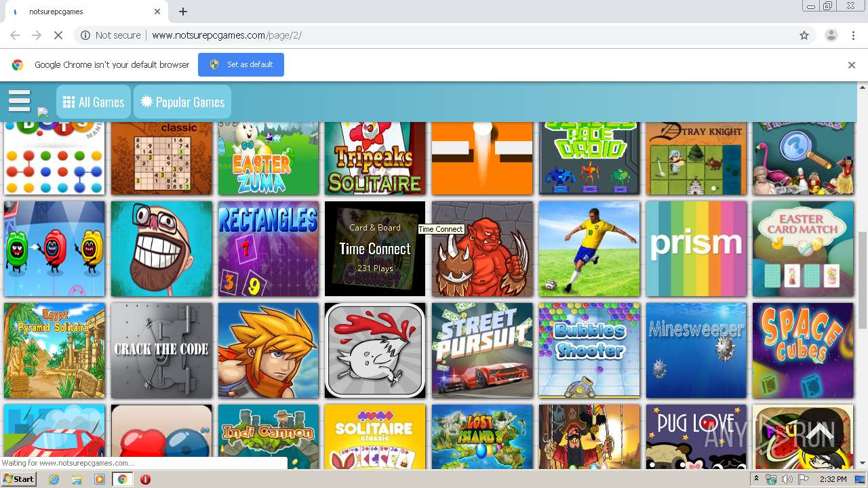The height and width of the screenshot is (488, 868).
Task: Click Set as default button
Action: (241, 64)
